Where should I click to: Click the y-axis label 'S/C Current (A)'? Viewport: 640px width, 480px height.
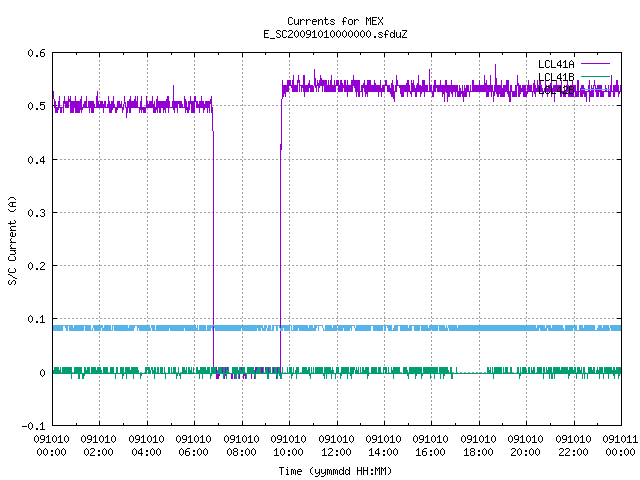pos(13,241)
